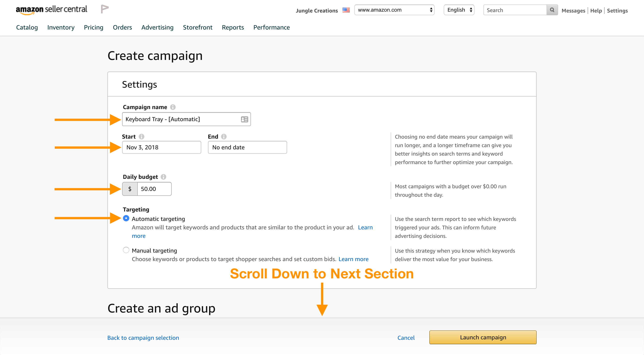Screen dimensions: 644x355
Task: Open the www.amazon.com marketplace dropdown
Action: pyautogui.click(x=394, y=10)
